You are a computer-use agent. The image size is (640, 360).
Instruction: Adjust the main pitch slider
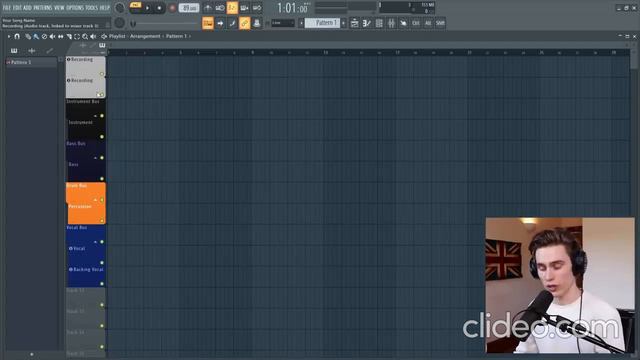(163, 24)
